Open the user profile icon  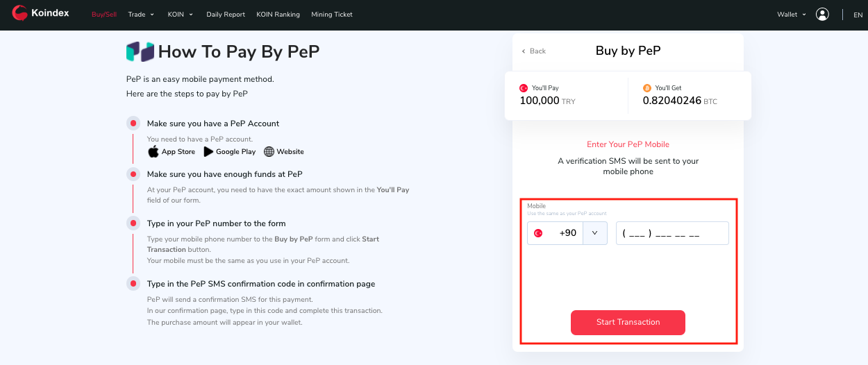tap(822, 14)
